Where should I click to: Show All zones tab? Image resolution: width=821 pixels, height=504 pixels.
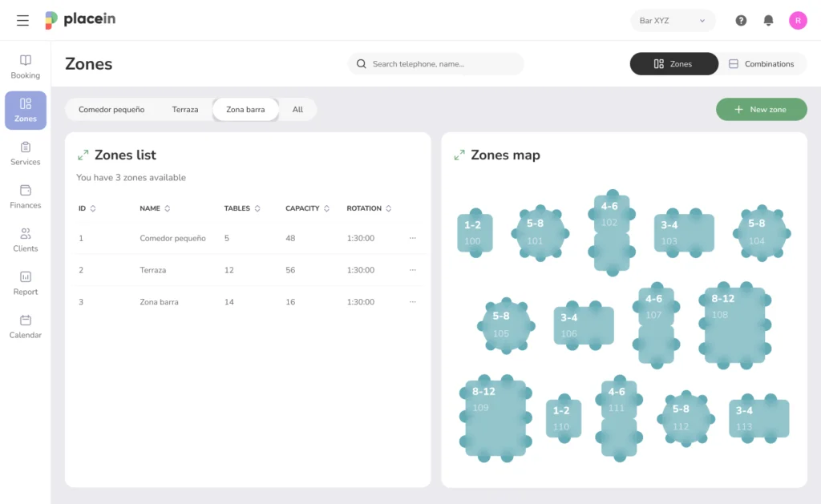tap(297, 110)
